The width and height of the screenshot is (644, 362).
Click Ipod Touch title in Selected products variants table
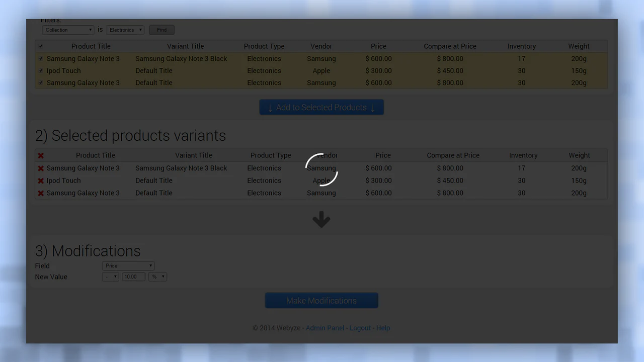63,180
